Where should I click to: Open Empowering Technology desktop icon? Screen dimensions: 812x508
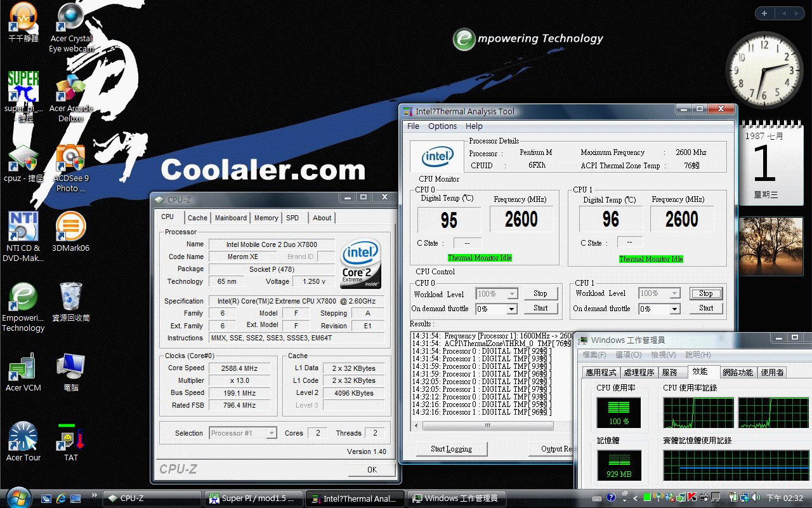click(x=23, y=307)
